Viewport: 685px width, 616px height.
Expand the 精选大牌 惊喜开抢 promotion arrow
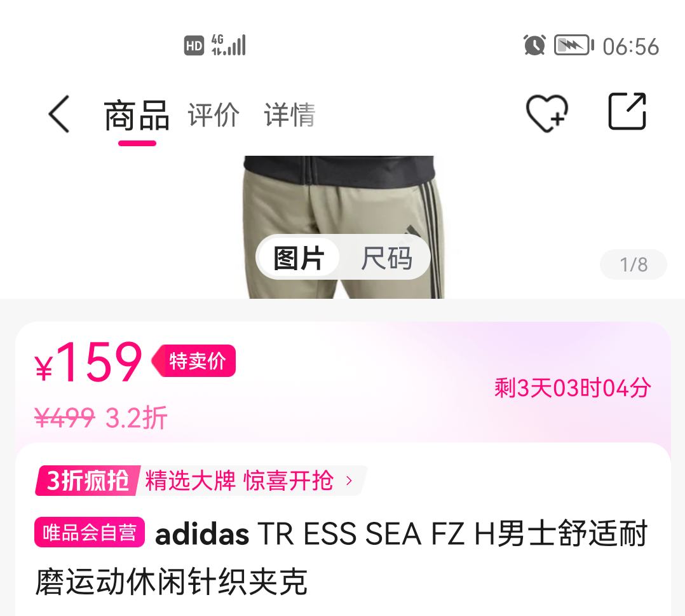(349, 481)
